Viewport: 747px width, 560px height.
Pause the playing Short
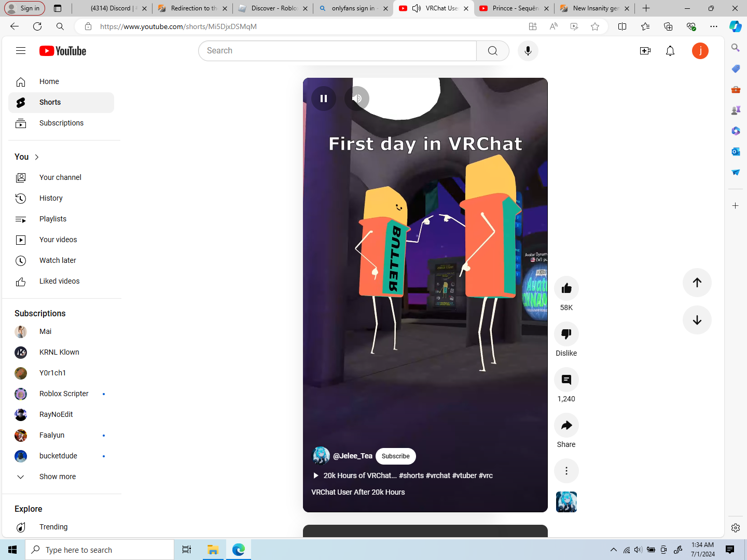coord(324,99)
